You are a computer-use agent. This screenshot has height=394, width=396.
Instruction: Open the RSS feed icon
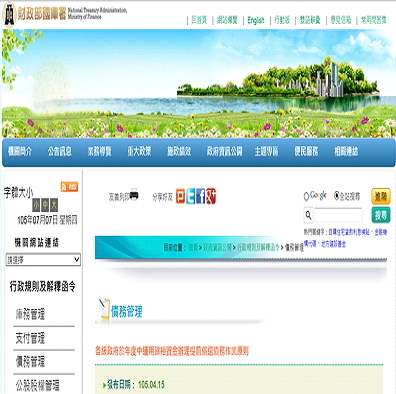(69, 187)
